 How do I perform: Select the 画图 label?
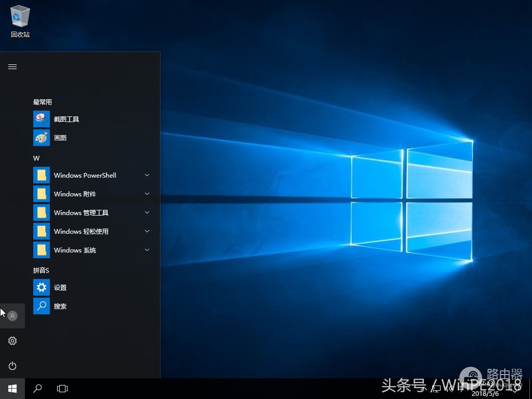[x=60, y=138]
